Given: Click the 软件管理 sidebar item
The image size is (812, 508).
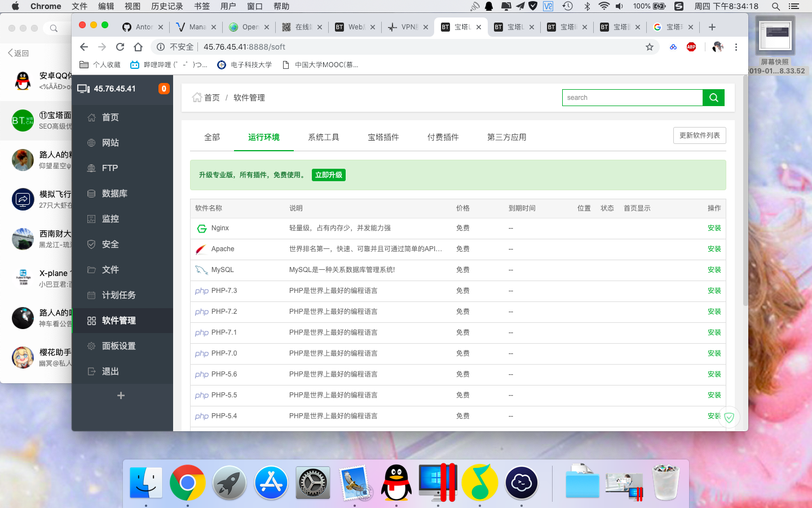Looking at the screenshot, I should (122, 321).
